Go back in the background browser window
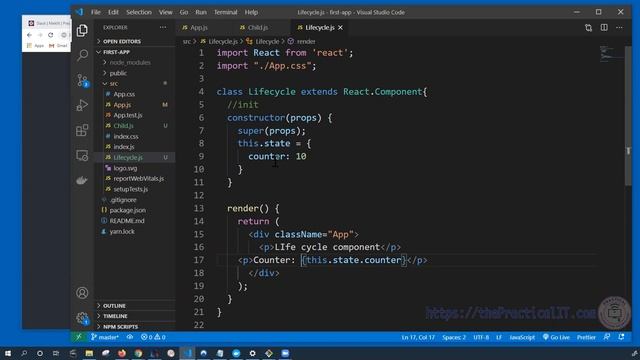The image size is (640, 360). pos(29,35)
